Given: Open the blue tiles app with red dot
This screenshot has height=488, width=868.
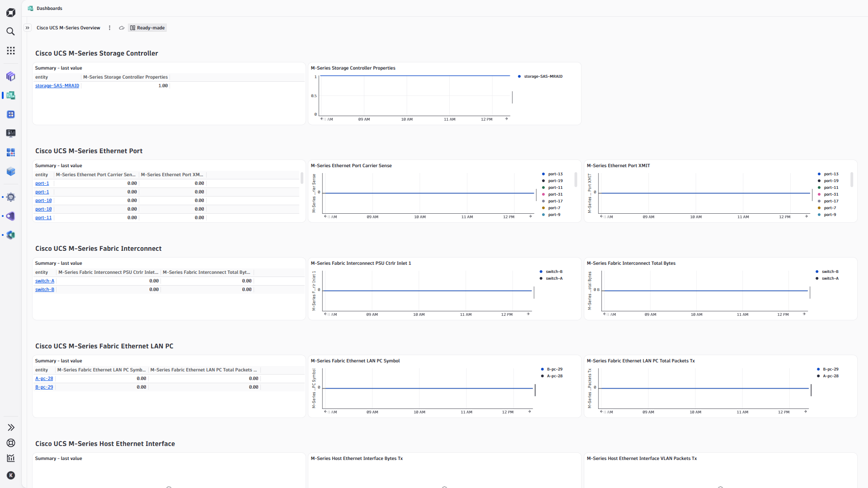Looking at the screenshot, I should pos(11,152).
